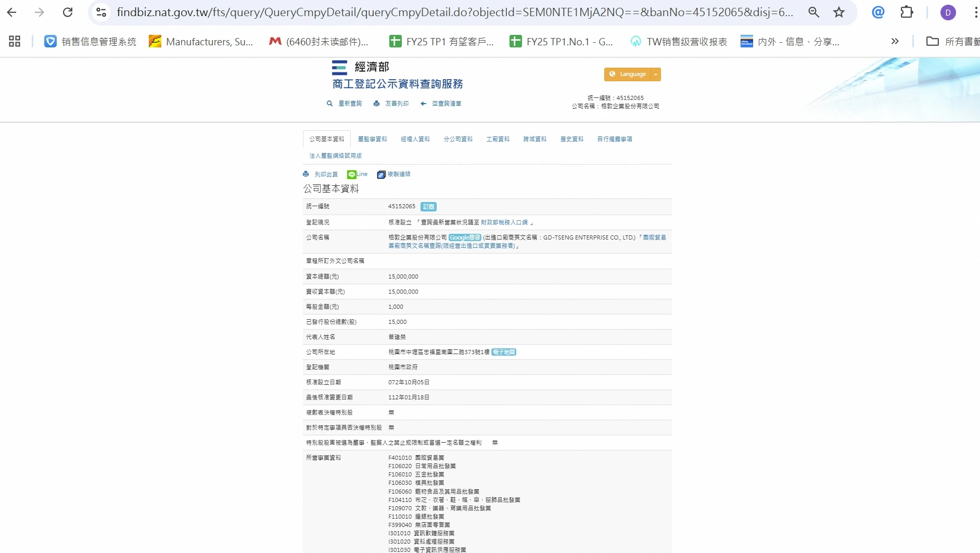Click 列印此頁 to print this page
The height and width of the screenshot is (553, 980).
click(321, 174)
